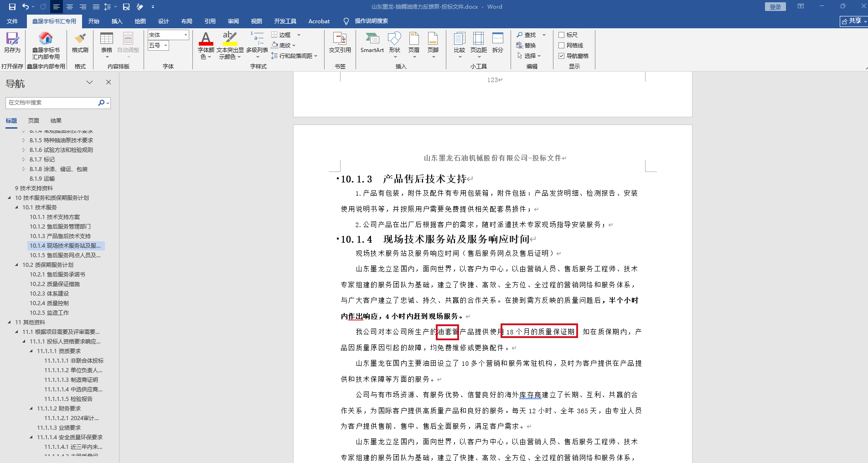Enable the 网格线 gridlines checkbox
Screen dimensions: 868x463
pos(562,45)
